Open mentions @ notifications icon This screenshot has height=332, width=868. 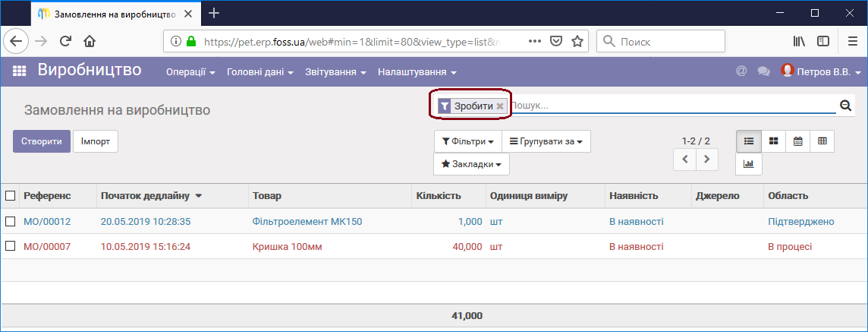(x=741, y=71)
